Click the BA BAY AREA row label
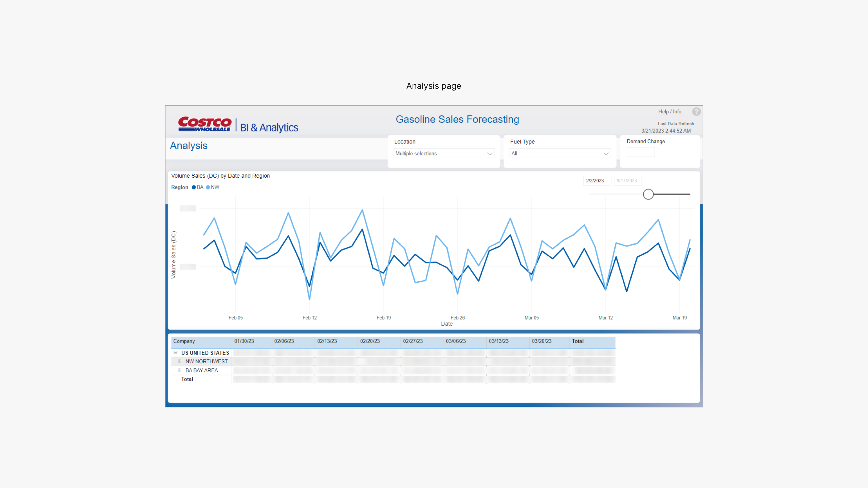The width and height of the screenshot is (868, 488). [x=201, y=370]
